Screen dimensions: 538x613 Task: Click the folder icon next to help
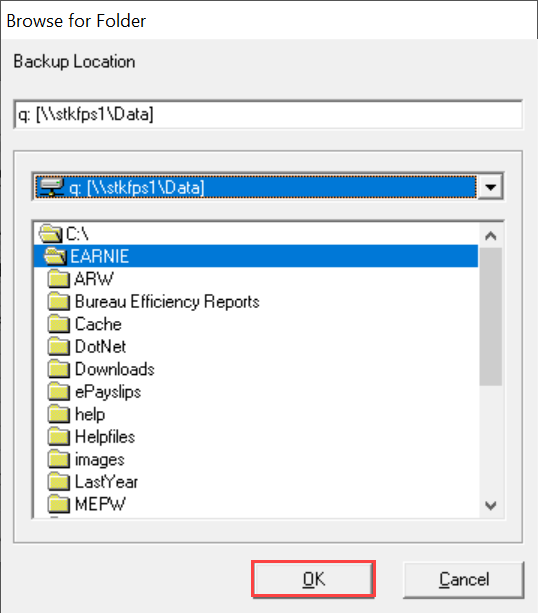[x=59, y=414]
